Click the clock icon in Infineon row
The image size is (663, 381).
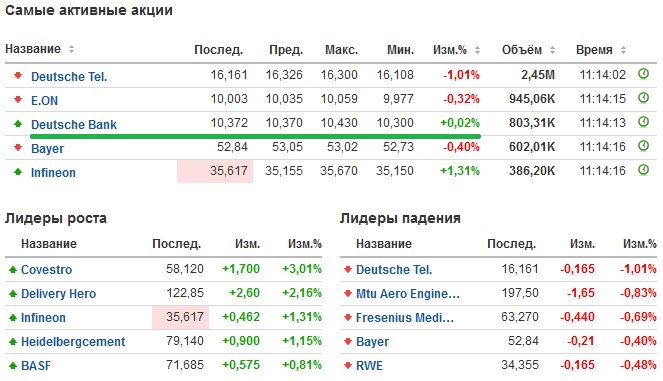[x=643, y=170]
